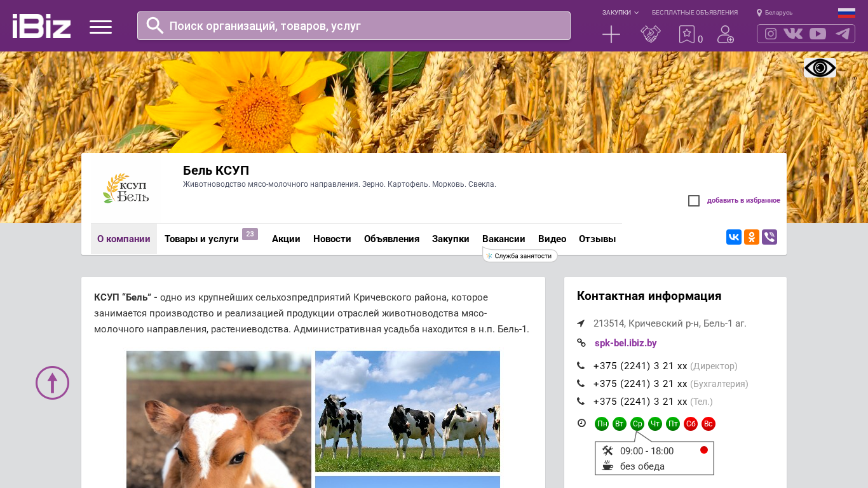Share company page via Odnoklassniki button
The width and height of the screenshot is (868, 488).
[752, 237]
